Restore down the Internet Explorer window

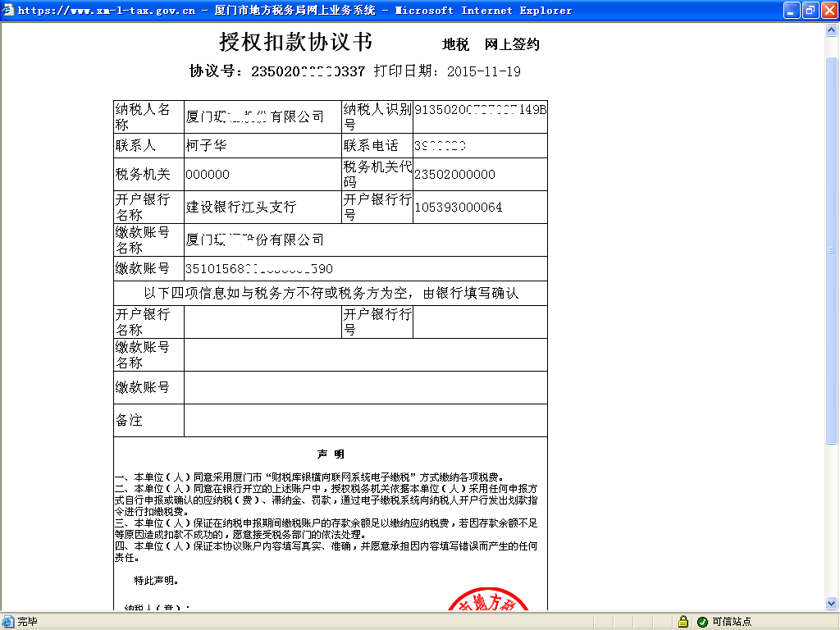coord(810,10)
